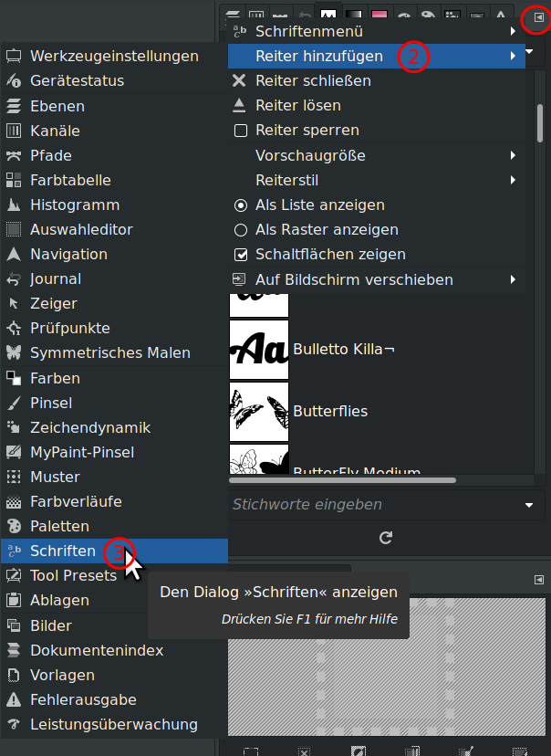Open the Dokumentenindex entry
Screen dimensions: 551x756
(114, 650)
